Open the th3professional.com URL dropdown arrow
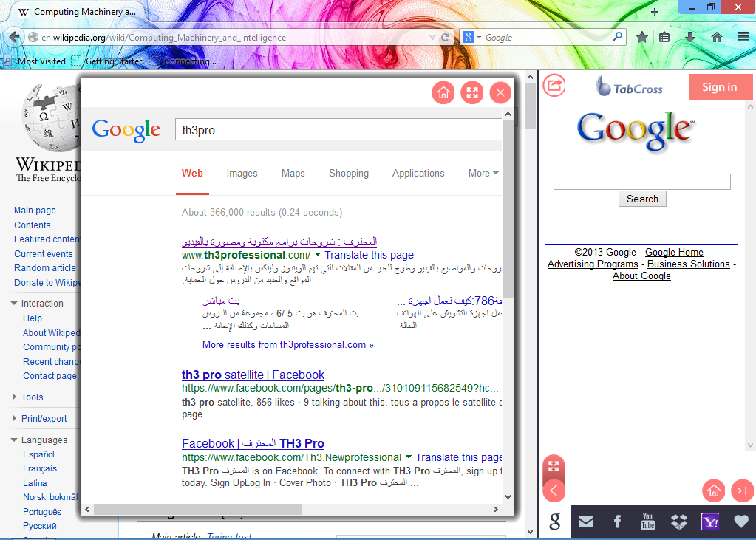Viewport: 756px width, 540px height. point(318,255)
